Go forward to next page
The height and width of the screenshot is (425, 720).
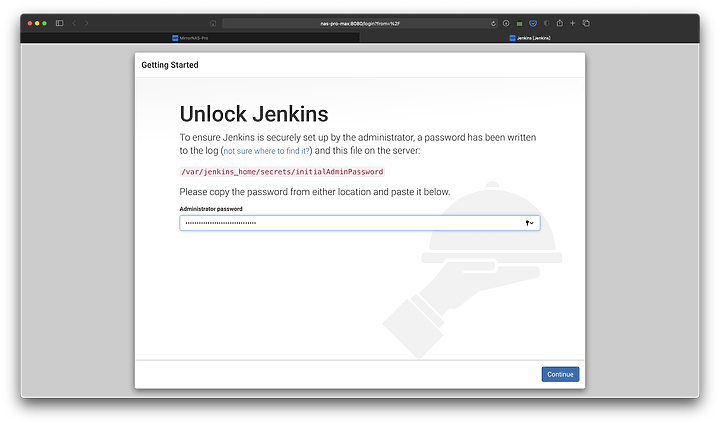click(87, 23)
